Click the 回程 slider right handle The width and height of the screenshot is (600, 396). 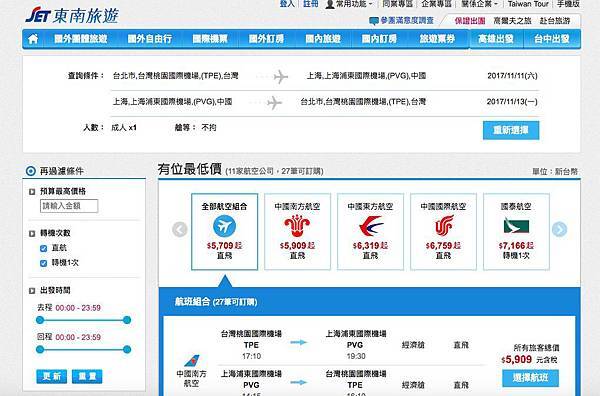[127, 349]
